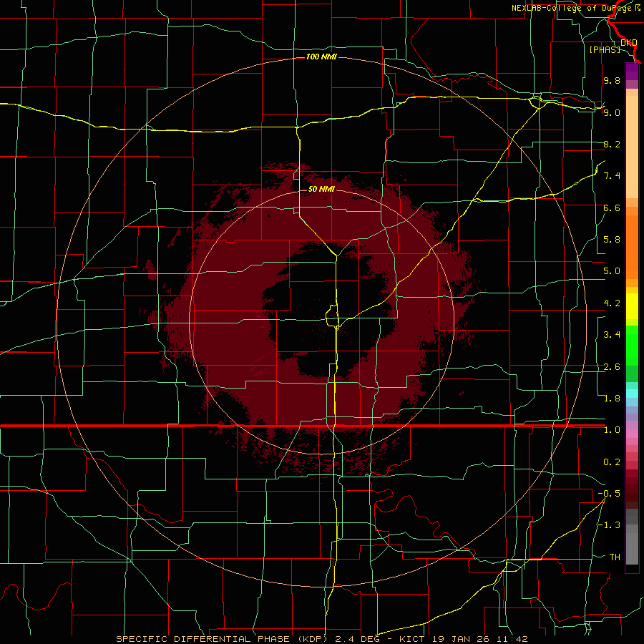
Task: Click the 11:42 timestamp
Action: point(511,639)
